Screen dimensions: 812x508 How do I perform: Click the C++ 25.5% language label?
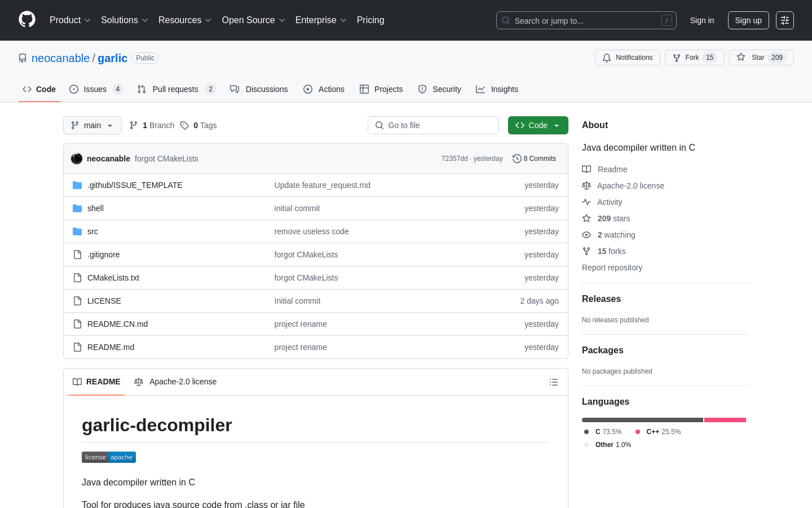click(x=658, y=432)
